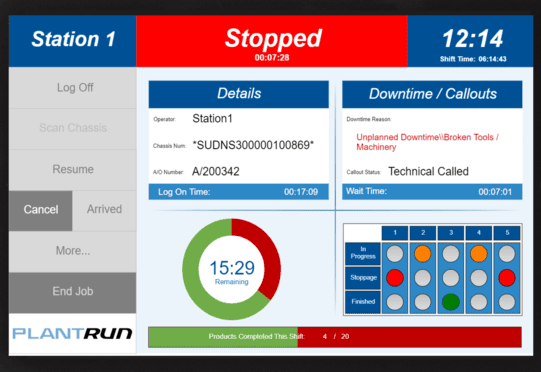The width and height of the screenshot is (541, 372).
Task: Click the Log Off button
Action: coord(72,88)
